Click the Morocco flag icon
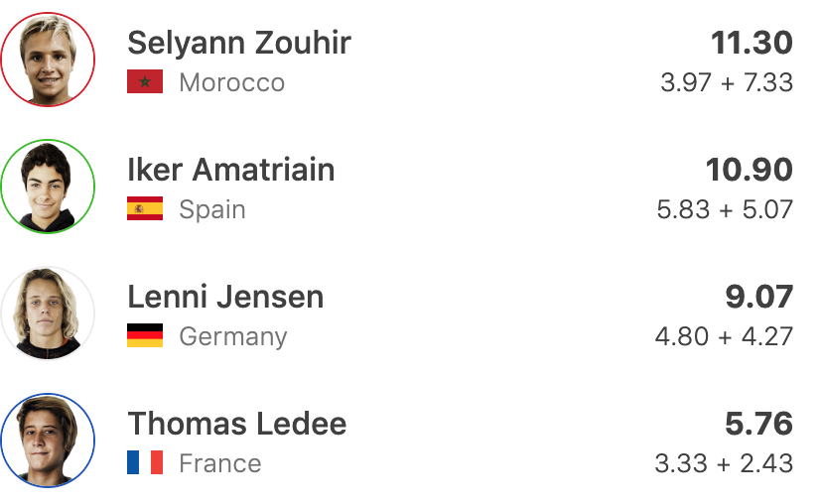The image size is (820, 504). pyautogui.click(x=145, y=82)
